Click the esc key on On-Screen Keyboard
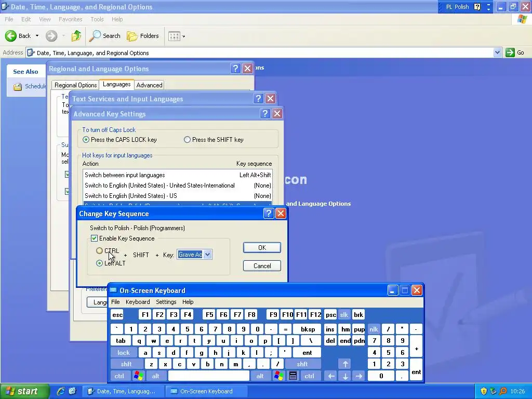The width and height of the screenshot is (532, 399). [x=117, y=315]
